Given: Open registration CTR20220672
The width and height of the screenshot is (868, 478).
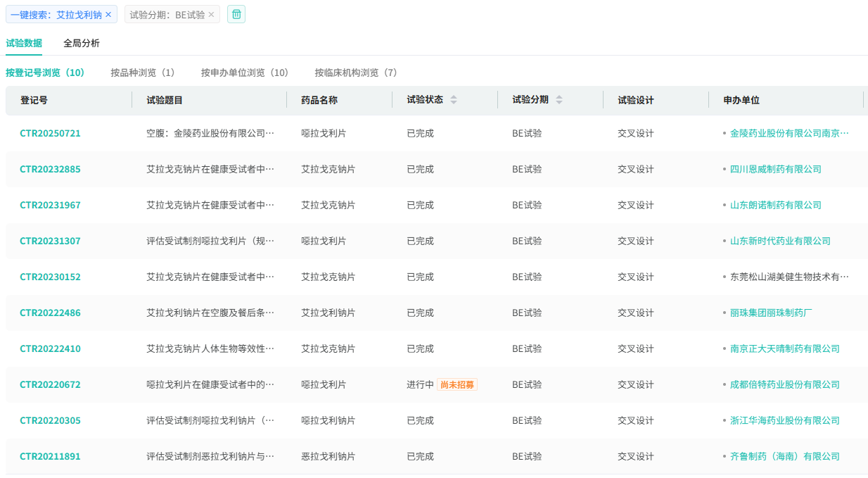Looking at the screenshot, I should 50,384.
